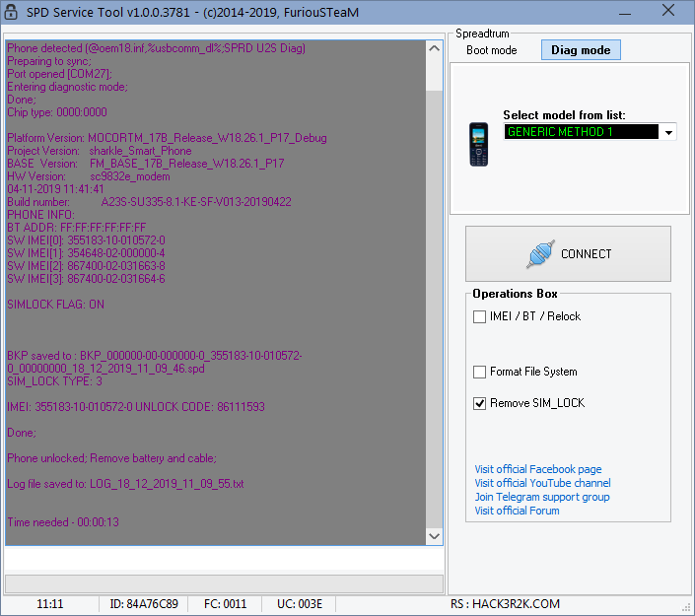Viewport: 695px width, 616px height.
Task: Click the 'Entering diagnostic mode;' log line
Action: [67, 87]
